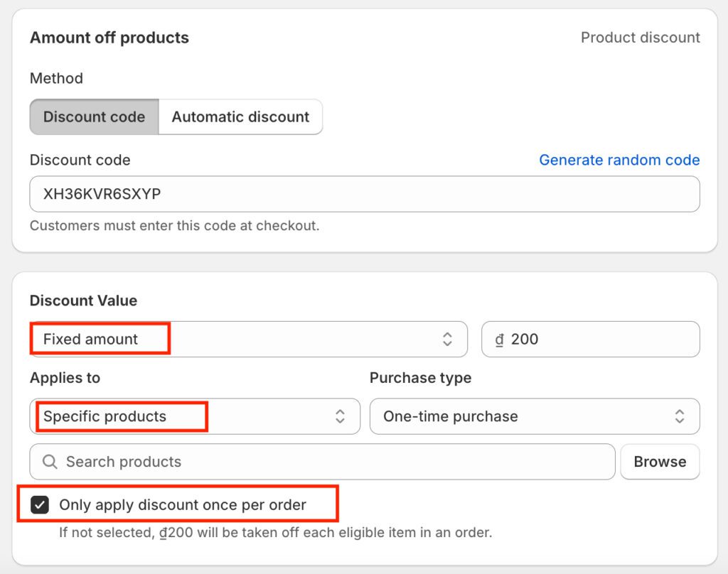Uncheck the once per order checkbox
This screenshot has width=728, height=574.
[x=40, y=505]
